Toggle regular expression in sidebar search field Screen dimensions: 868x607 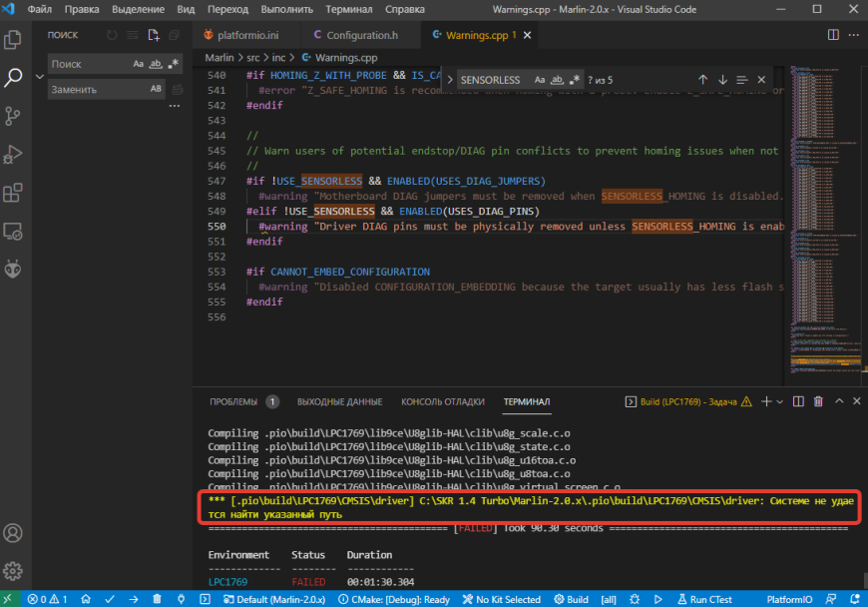coord(173,64)
